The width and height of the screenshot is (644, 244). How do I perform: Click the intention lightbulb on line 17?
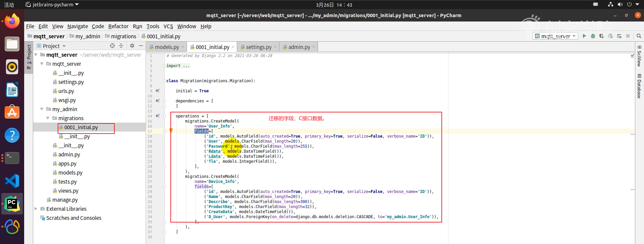coord(171,130)
